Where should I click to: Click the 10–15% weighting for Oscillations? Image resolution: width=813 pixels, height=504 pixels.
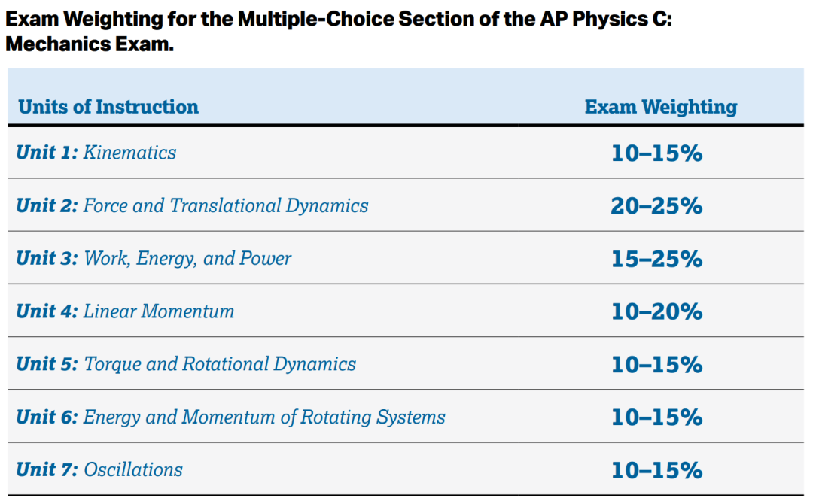point(657,470)
